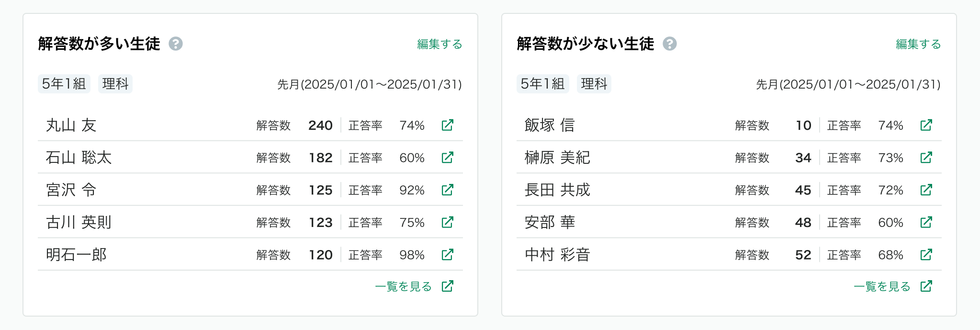This screenshot has width=980, height=330.
Task: Open external link icon for 宮沢 令
Action: (447, 190)
